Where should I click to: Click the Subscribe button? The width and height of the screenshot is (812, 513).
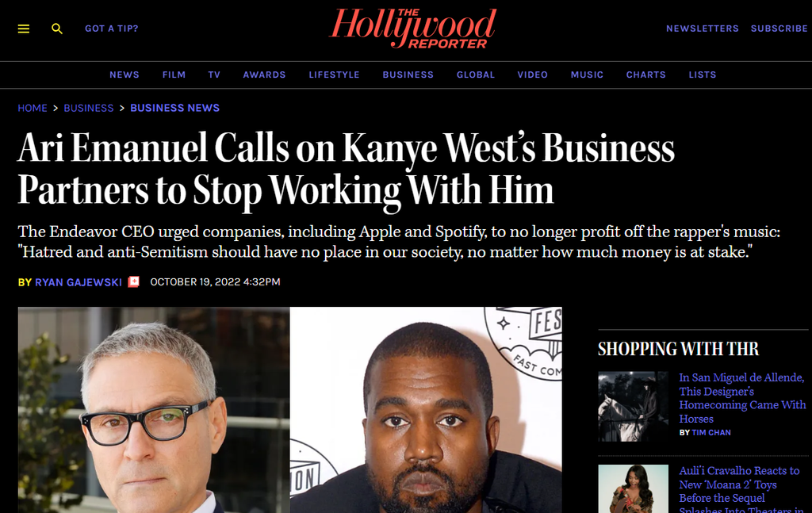pyautogui.click(x=779, y=29)
